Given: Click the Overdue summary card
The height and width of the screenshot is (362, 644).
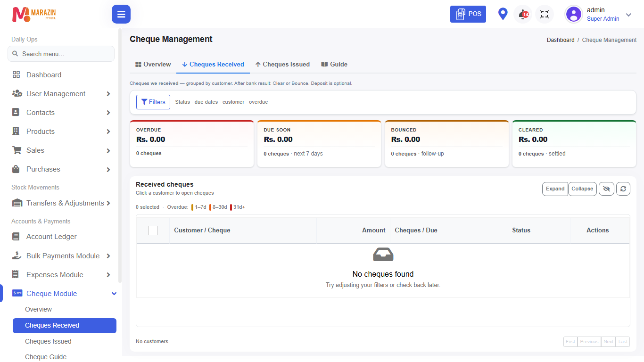Looking at the screenshot, I should (192, 144).
